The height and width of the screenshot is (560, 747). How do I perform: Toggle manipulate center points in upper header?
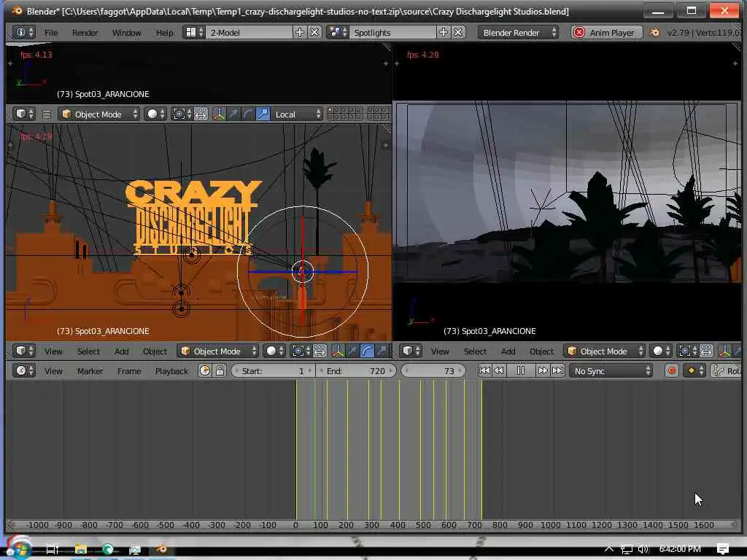click(201, 114)
